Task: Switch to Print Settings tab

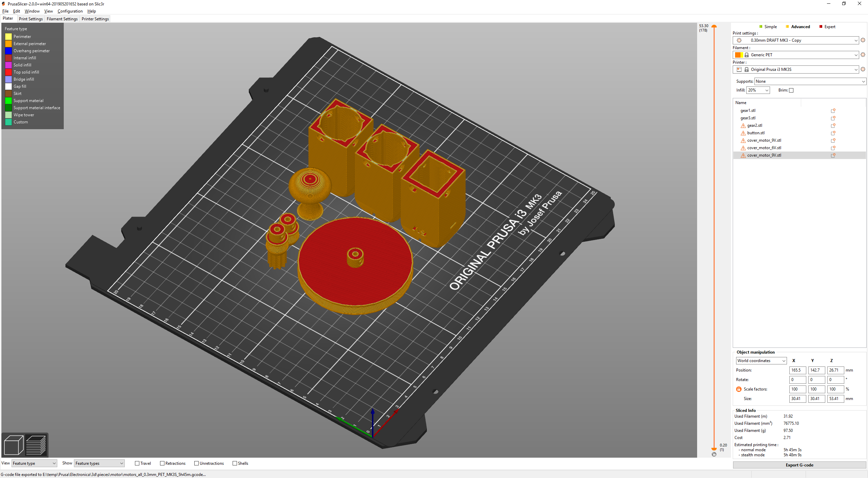Action: 31,19
